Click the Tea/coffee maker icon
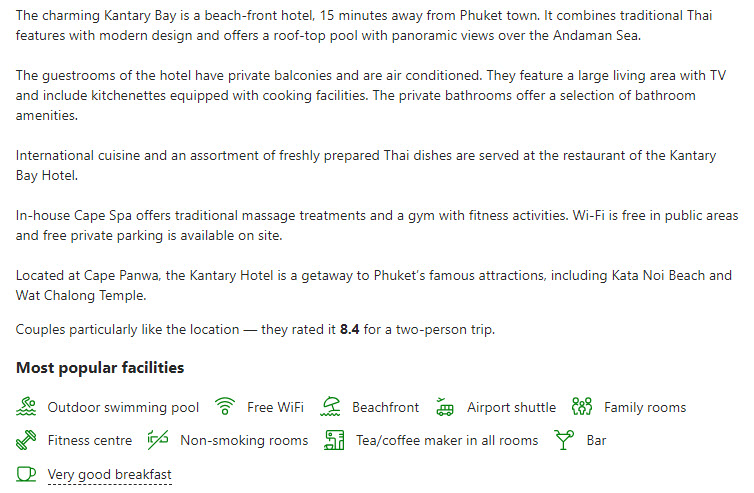The height and width of the screenshot is (493, 754). coord(334,440)
